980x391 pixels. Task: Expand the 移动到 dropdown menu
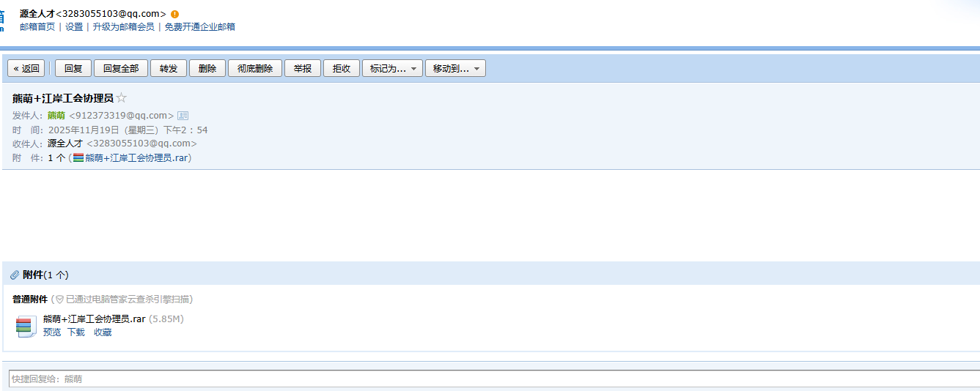(x=455, y=68)
